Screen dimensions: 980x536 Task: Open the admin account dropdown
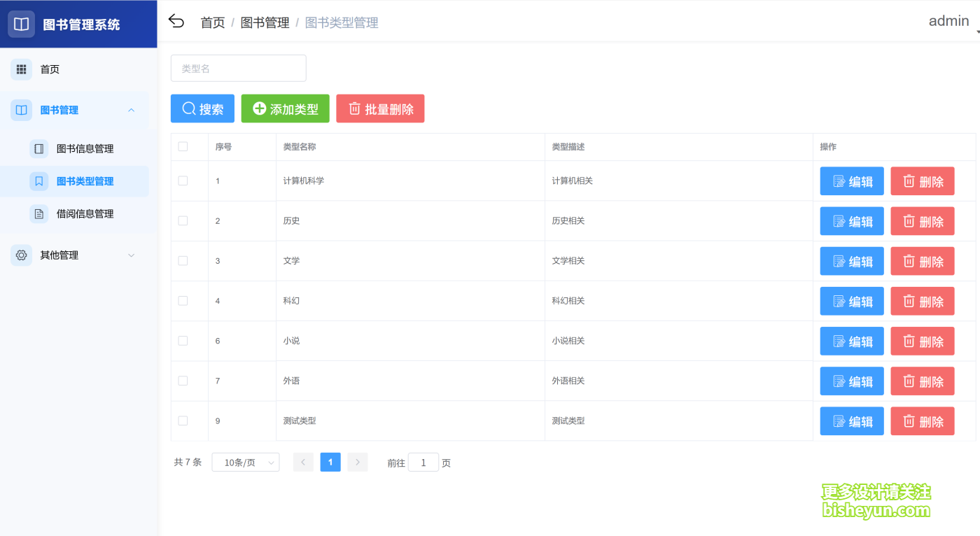pyautogui.click(x=948, y=21)
